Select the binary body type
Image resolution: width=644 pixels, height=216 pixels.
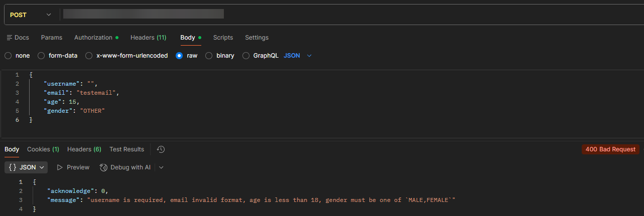(220, 56)
